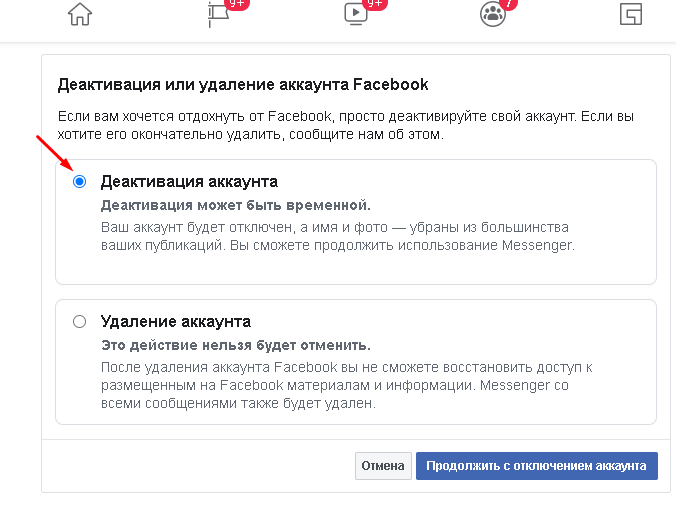Click the 9+ notification badge on Watch
This screenshot has height=519, width=676.
(x=375, y=4)
